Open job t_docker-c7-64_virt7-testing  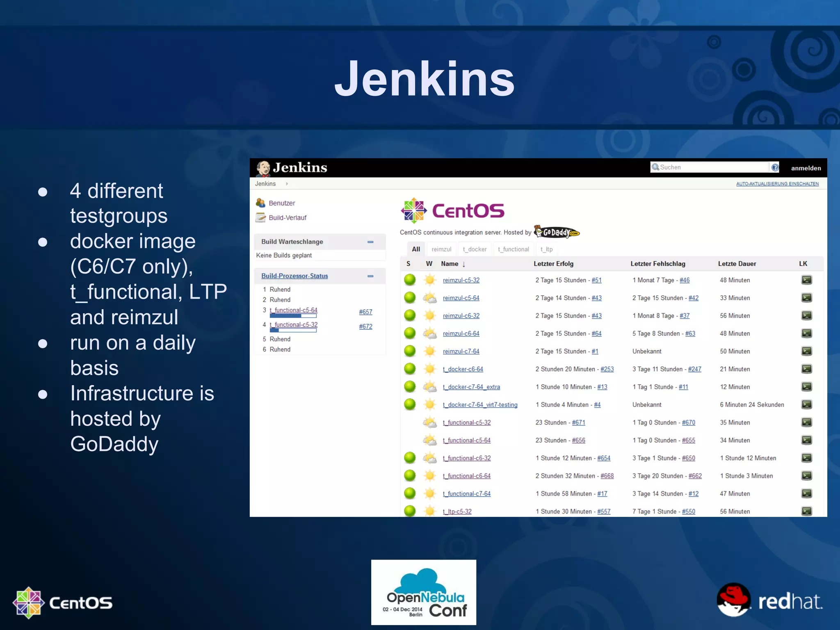point(480,405)
